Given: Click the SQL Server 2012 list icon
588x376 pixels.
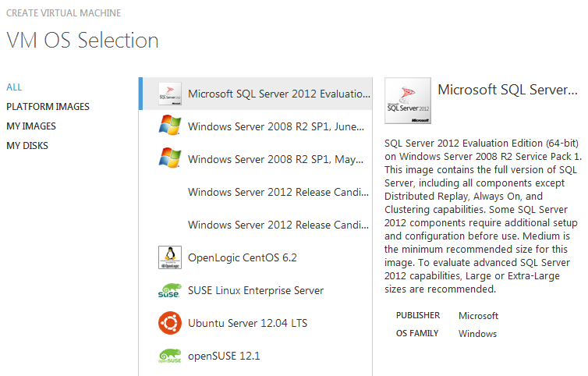Looking at the screenshot, I should (169, 94).
